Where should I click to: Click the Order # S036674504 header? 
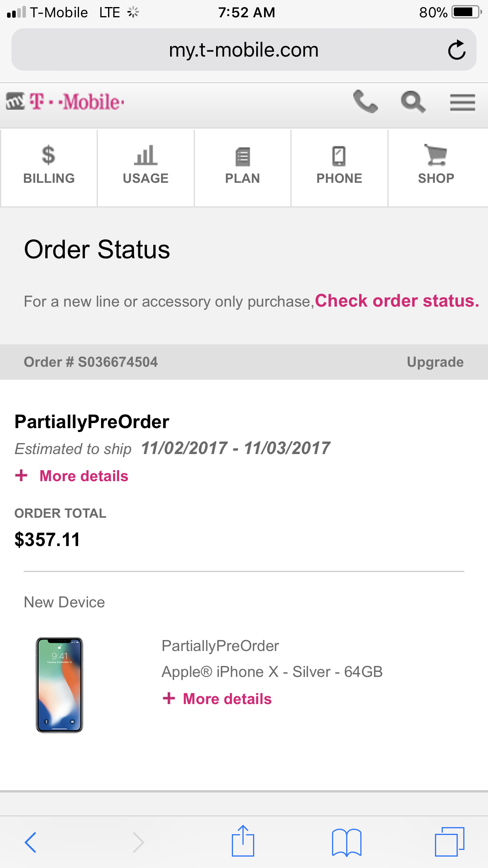point(91,362)
